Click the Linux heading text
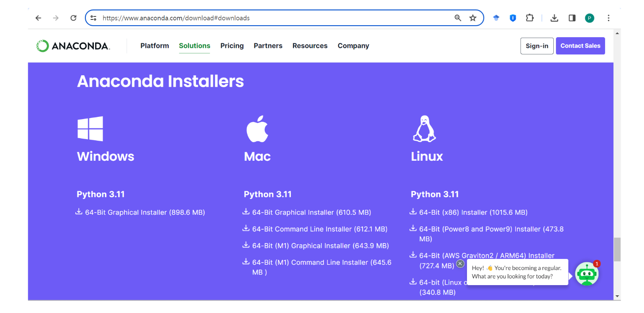Image resolution: width=644 pixels, height=313 pixels. pyautogui.click(x=427, y=156)
